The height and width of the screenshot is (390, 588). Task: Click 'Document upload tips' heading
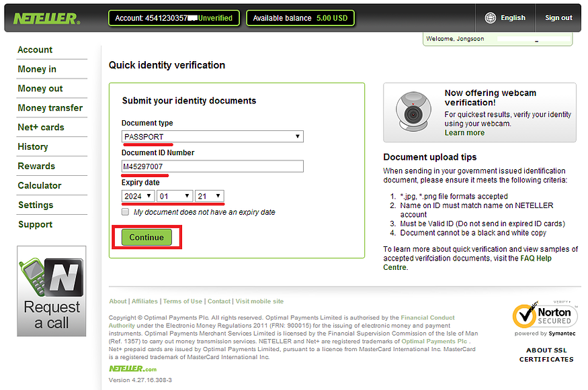pos(430,157)
